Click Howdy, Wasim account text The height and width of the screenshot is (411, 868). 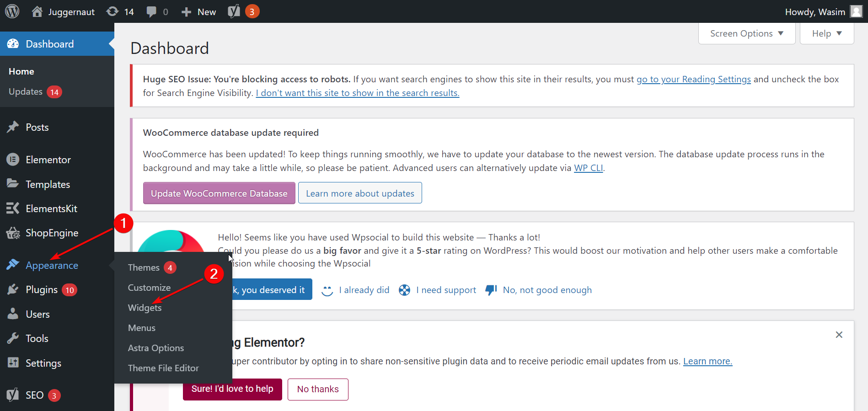815,12
